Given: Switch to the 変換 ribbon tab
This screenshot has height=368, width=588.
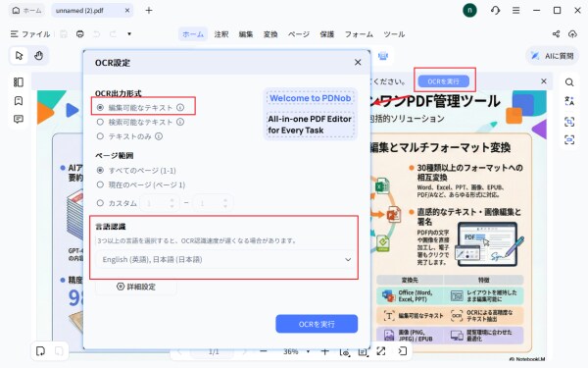Looking at the screenshot, I should click(x=270, y=34).
